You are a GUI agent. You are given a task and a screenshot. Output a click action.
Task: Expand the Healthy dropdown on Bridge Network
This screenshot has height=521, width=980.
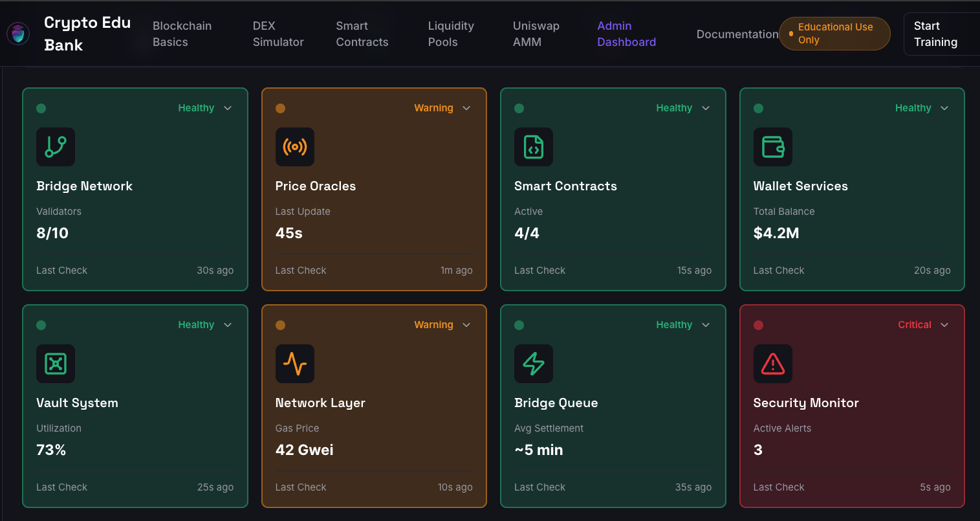click(x=228, y=108)
